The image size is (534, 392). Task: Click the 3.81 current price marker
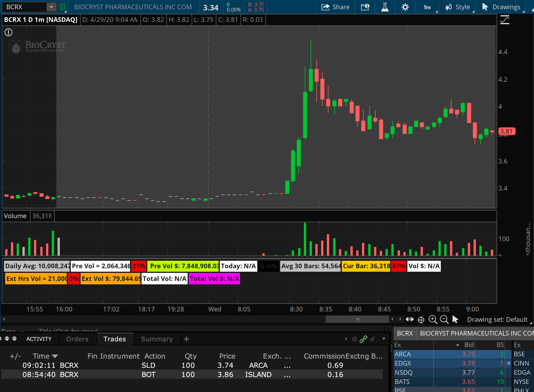pos(507,131)
